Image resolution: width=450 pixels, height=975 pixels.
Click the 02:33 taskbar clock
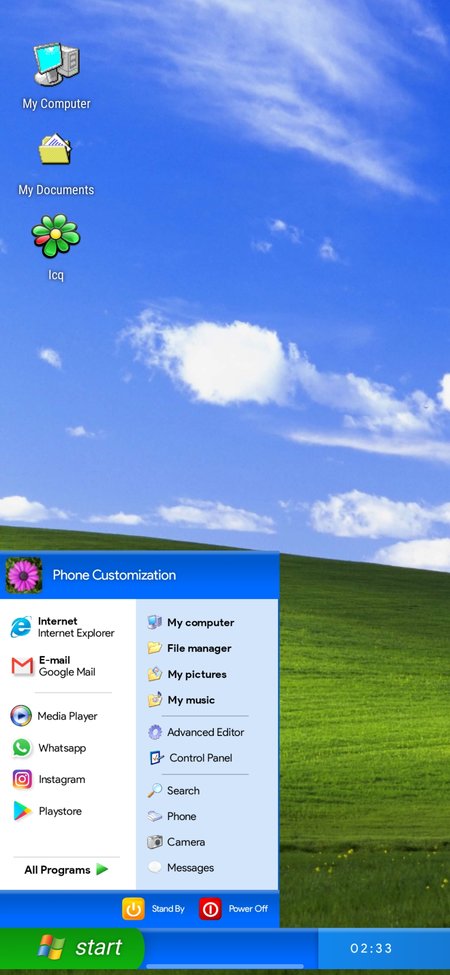(x=372, y=948)
